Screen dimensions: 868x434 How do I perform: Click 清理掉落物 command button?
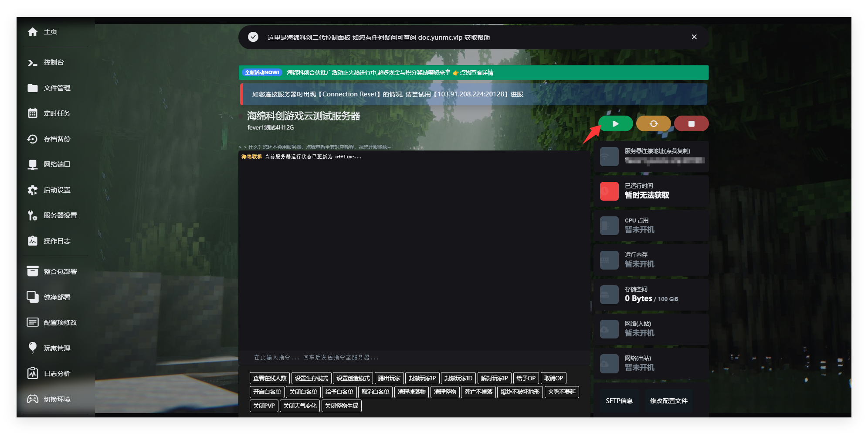(411, 392)
